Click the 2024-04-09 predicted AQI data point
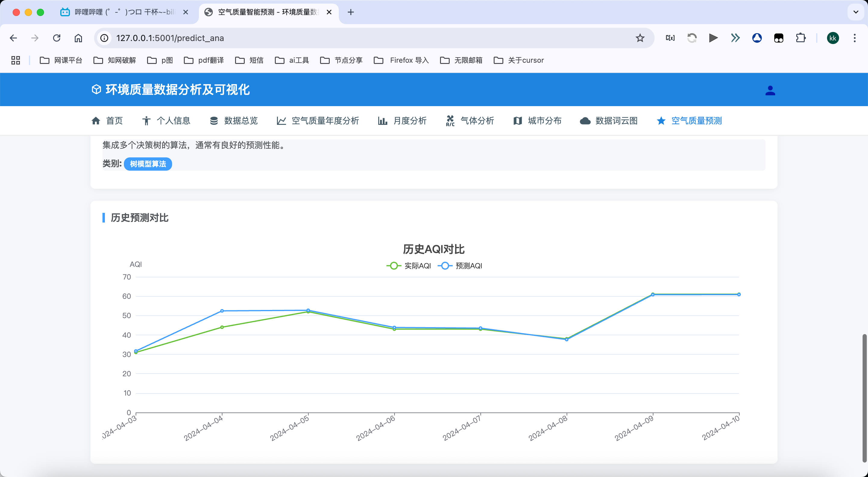 [653, 295]
